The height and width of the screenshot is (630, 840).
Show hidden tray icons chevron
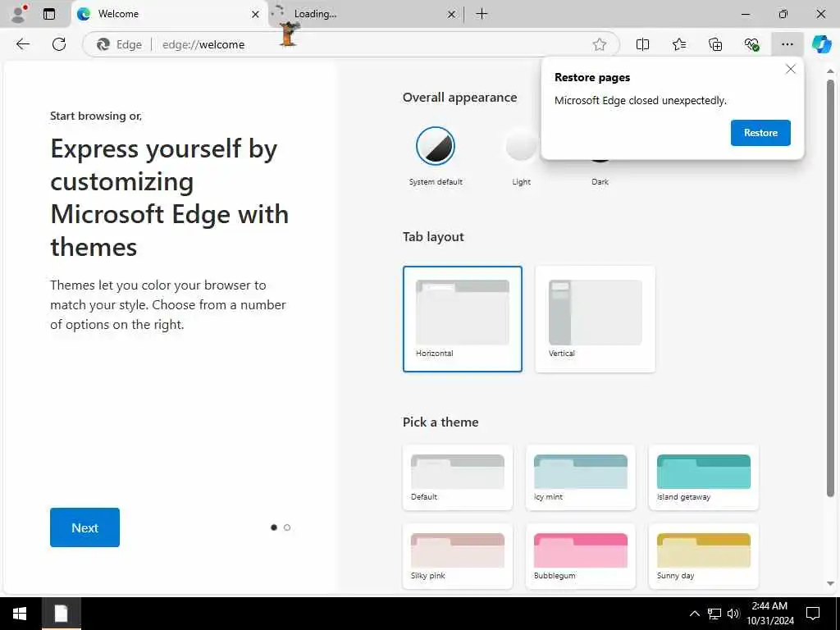[x=694, y=614]
